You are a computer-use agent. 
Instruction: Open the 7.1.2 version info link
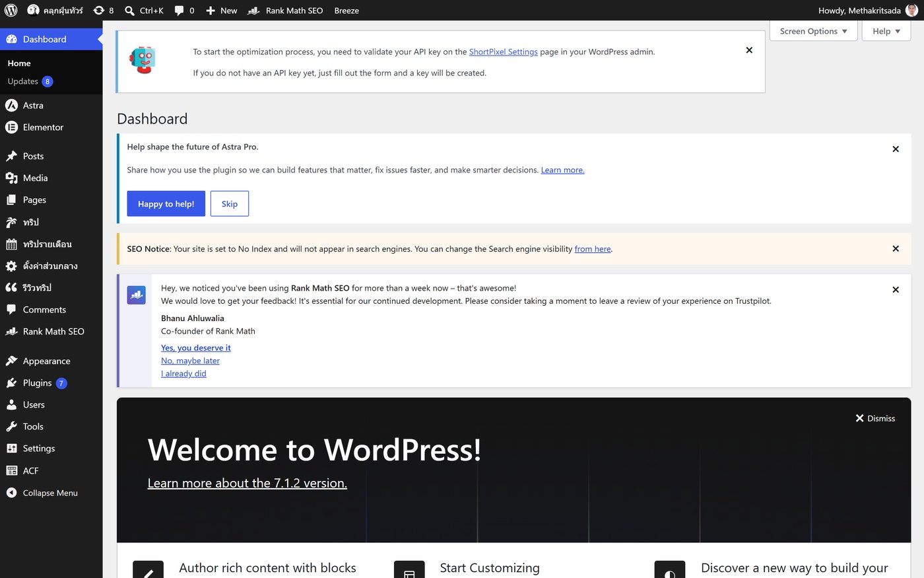click(247, 483)
